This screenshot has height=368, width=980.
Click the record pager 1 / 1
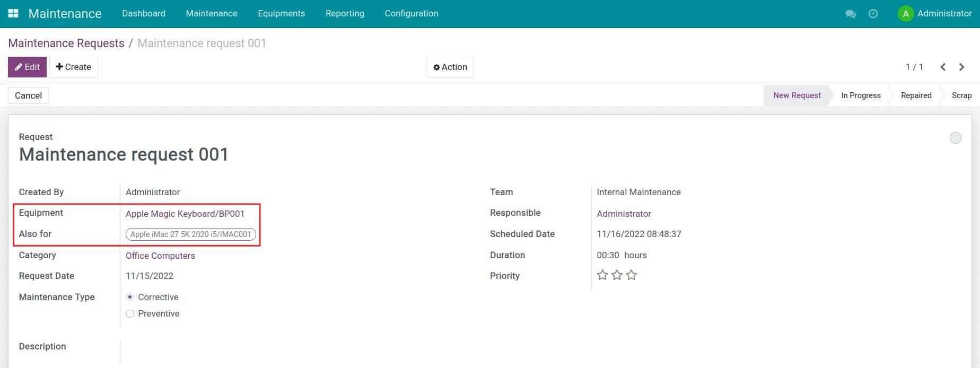coord(914,67)
